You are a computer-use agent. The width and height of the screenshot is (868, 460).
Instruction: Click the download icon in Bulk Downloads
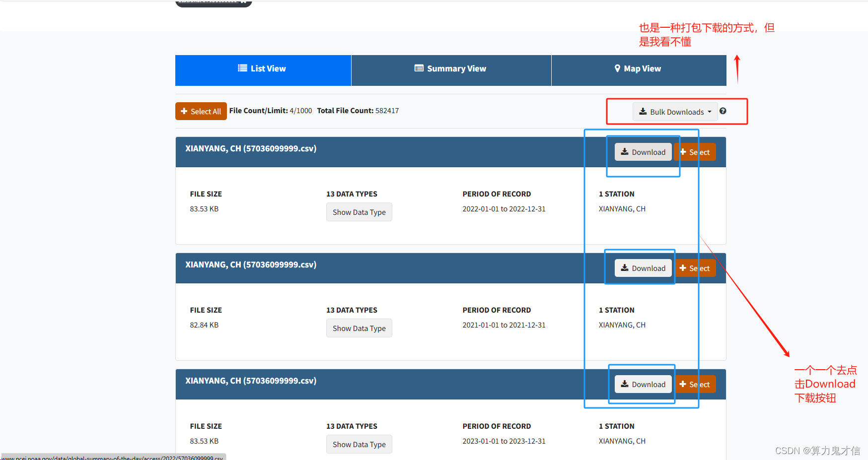(643, 112)
